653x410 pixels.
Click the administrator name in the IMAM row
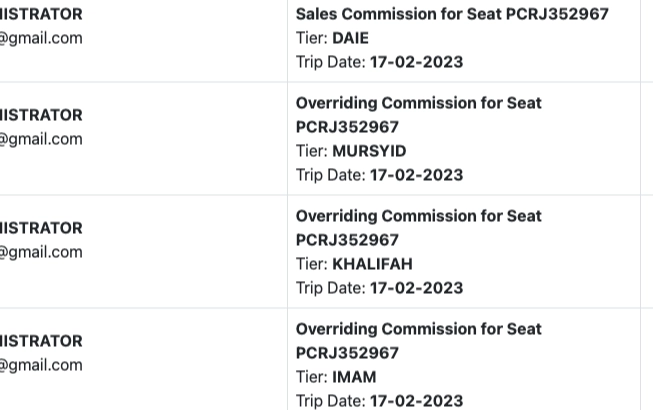coord(41,341)
